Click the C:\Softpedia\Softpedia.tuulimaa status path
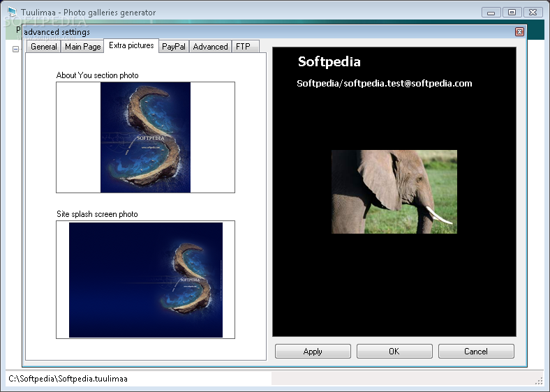The height and width of the screenshot is (392, 550). tap(68, 379)
